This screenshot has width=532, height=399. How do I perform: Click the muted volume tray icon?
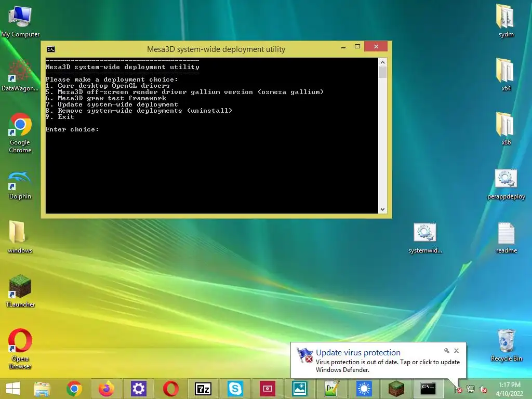(x=483, y=389)
